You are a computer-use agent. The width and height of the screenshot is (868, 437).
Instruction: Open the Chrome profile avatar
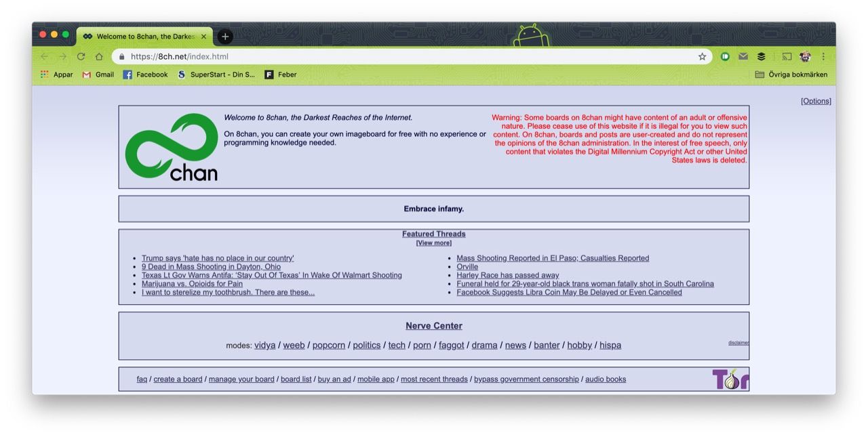tap(806, 57)
